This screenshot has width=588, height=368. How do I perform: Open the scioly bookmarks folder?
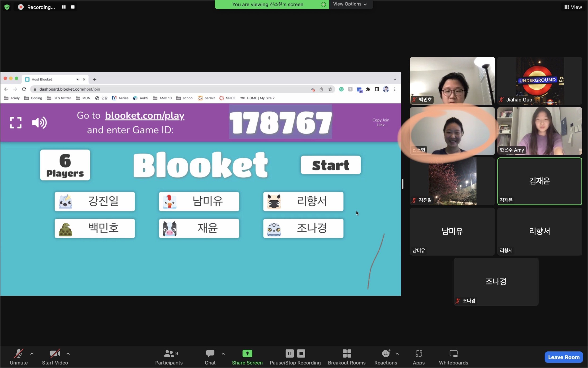(12, 98)
